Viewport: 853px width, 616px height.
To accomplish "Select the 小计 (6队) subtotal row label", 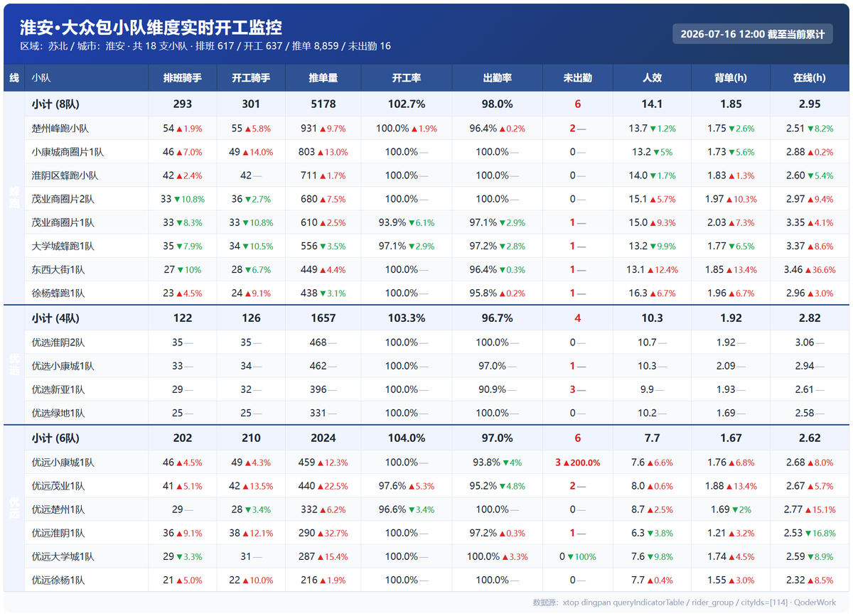I will (x=56, y=438).
